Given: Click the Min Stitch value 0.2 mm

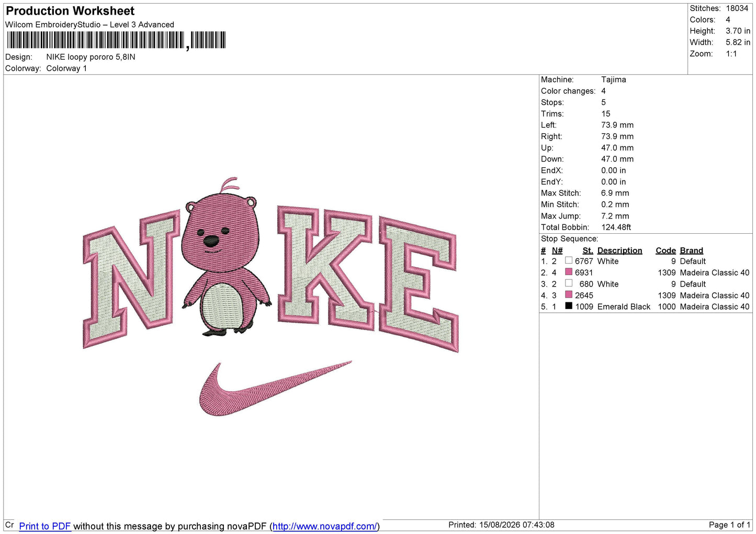Looking at the screenshot, I should click(615, 204).
